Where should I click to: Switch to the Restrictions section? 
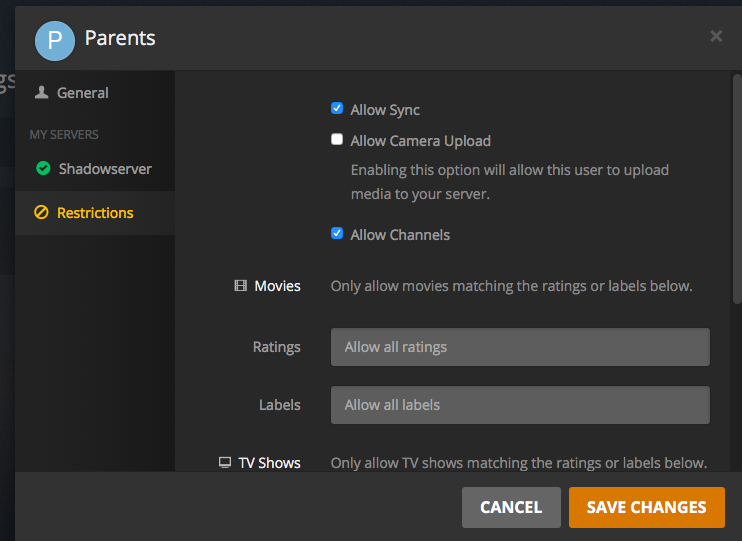click(95, 213)
